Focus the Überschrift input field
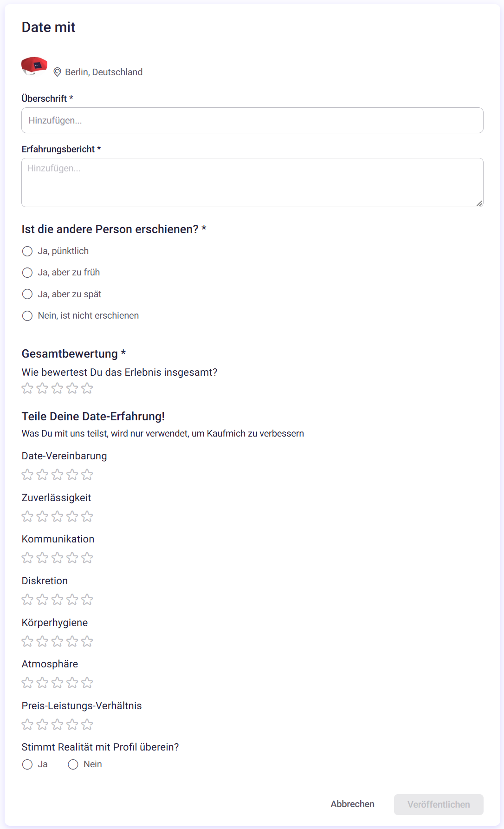The width and height of the screenshot is (504, 829). pyautogui.click(x=252, y=120)
